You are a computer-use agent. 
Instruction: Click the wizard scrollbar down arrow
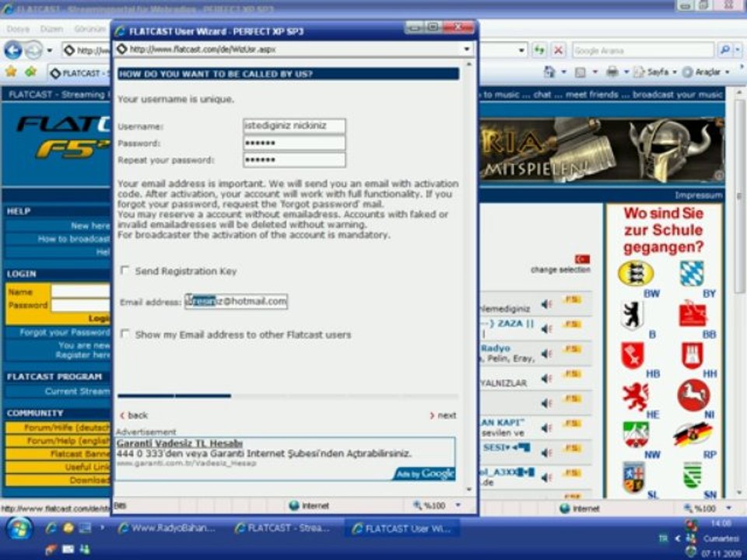pos(469,489)
